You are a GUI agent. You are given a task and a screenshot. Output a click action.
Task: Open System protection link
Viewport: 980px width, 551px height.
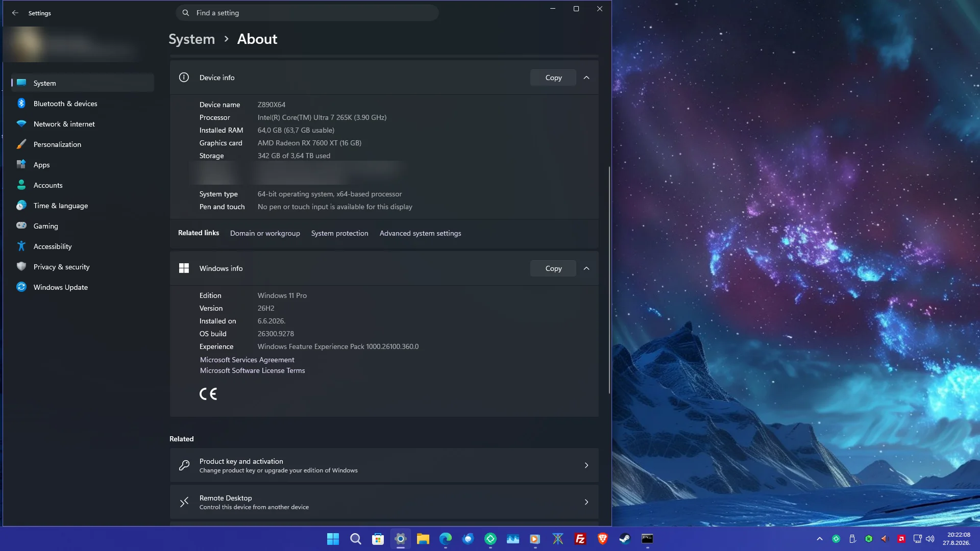339,233
